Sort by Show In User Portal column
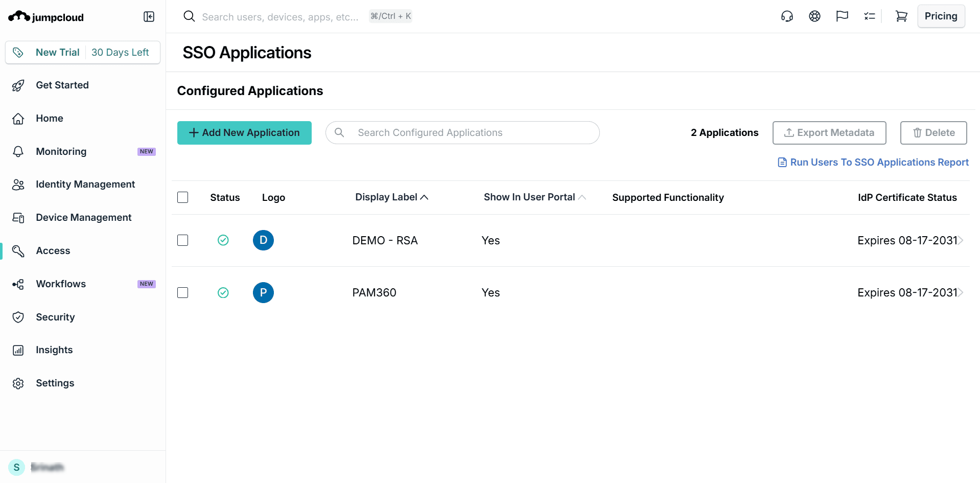 point(535,197)
